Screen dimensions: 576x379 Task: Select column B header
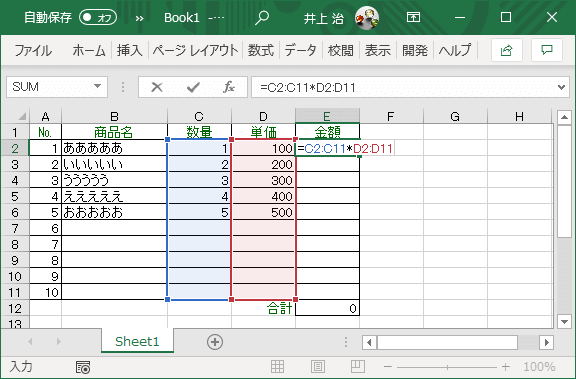[x=114, y=117]
